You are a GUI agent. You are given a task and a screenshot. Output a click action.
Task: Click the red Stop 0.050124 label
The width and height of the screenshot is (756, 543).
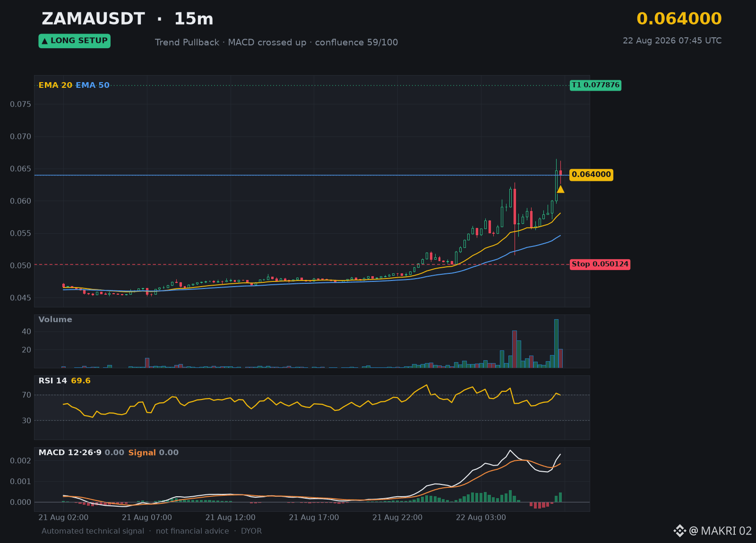click(600, 264)
